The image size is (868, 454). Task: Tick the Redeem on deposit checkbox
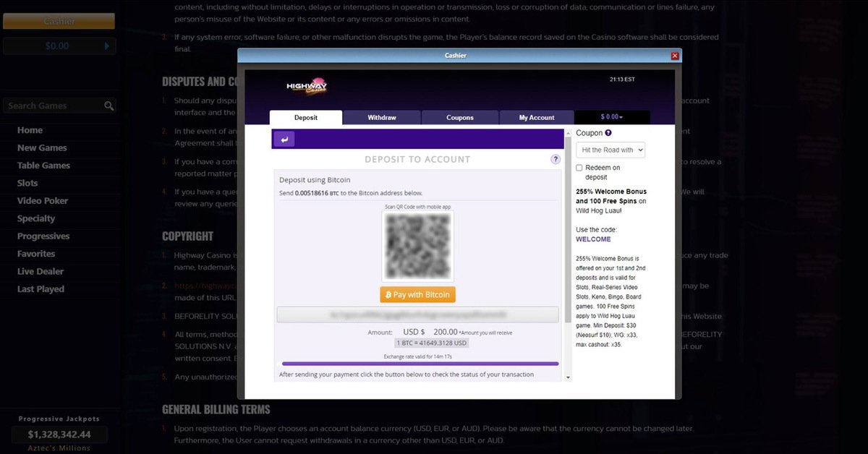579,168
